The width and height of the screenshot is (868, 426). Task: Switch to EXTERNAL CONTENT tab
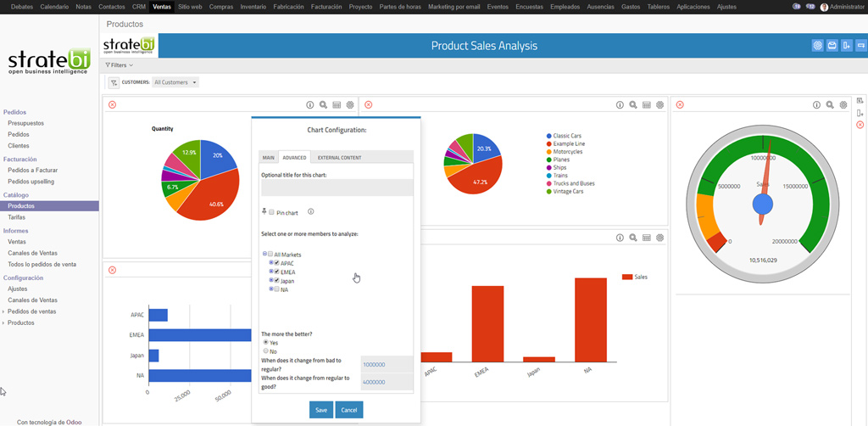coord(339,157)
